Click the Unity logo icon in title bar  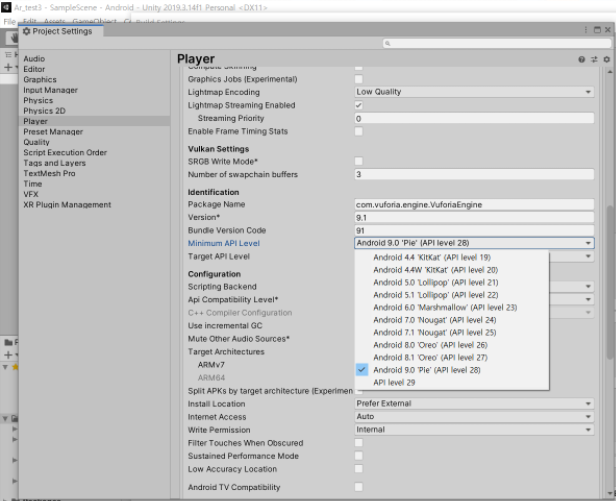pos(6,7)
